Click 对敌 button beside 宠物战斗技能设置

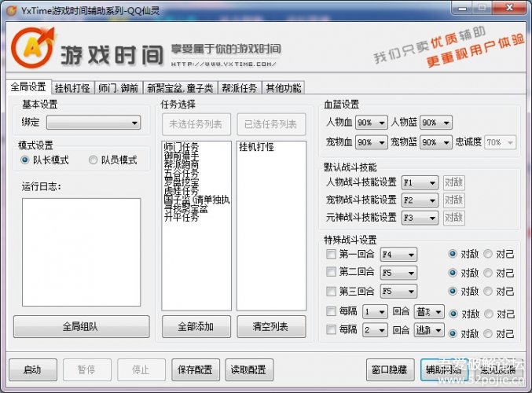coord(453,200)
